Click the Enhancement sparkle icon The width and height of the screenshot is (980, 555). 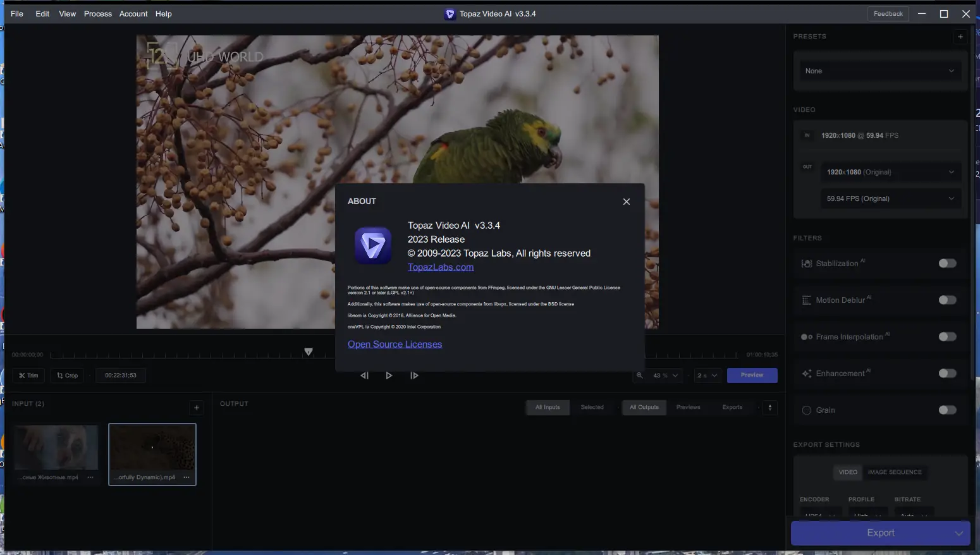tap(807, 374)
